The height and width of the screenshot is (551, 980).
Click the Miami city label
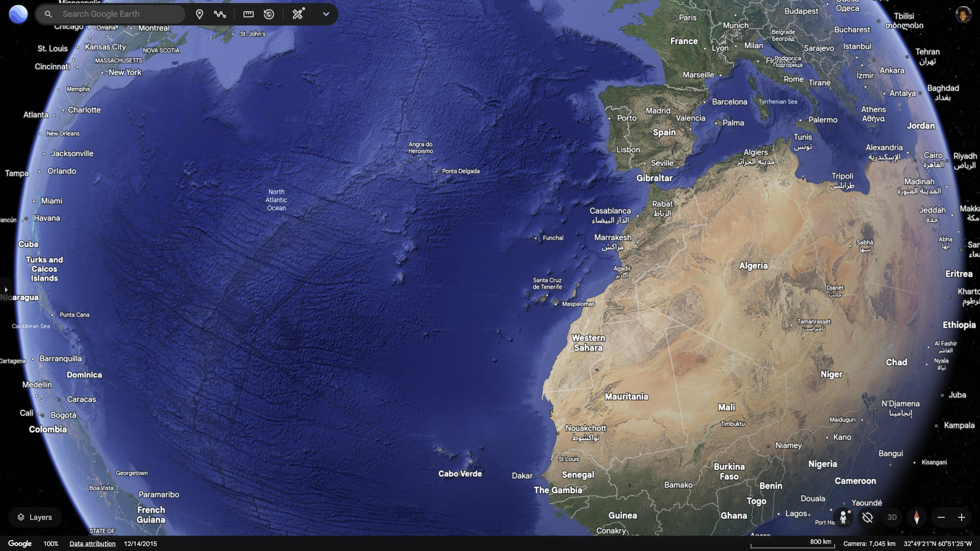(52, 201)
